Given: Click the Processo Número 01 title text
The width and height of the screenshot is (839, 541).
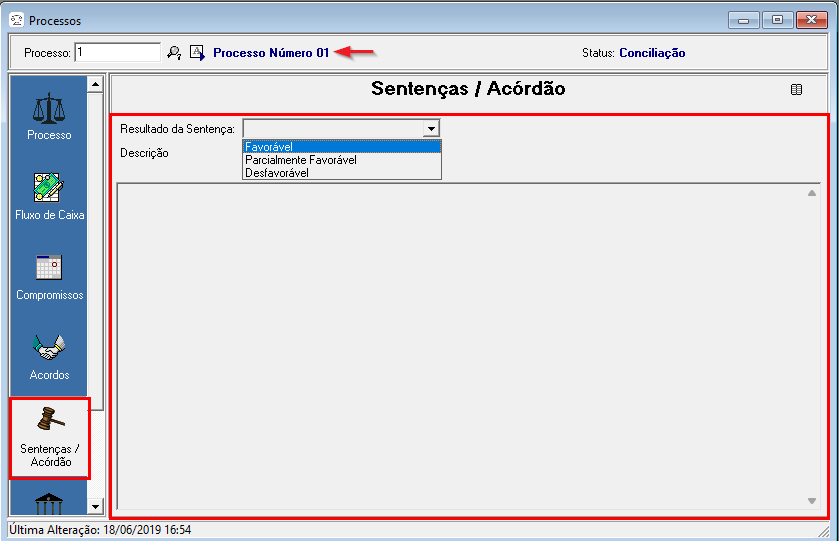Looking at the screenshot, I should (x=271, y=53).
